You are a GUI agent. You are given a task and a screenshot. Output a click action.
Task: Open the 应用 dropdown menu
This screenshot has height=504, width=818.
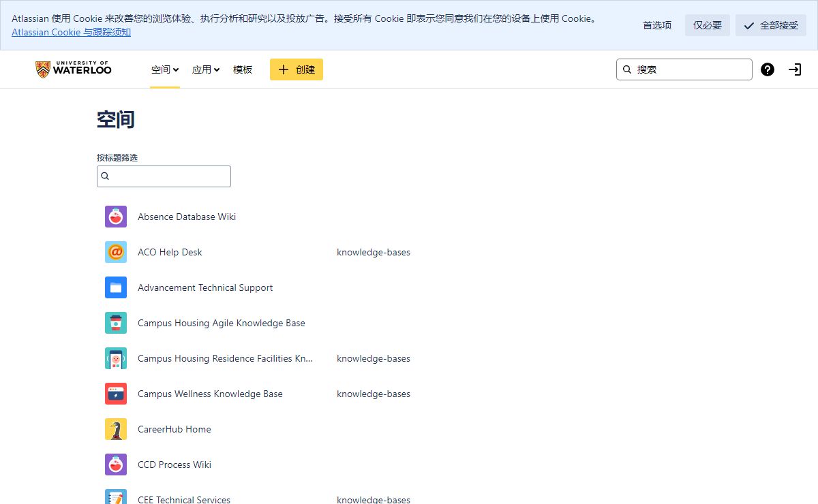coord(206,69)
